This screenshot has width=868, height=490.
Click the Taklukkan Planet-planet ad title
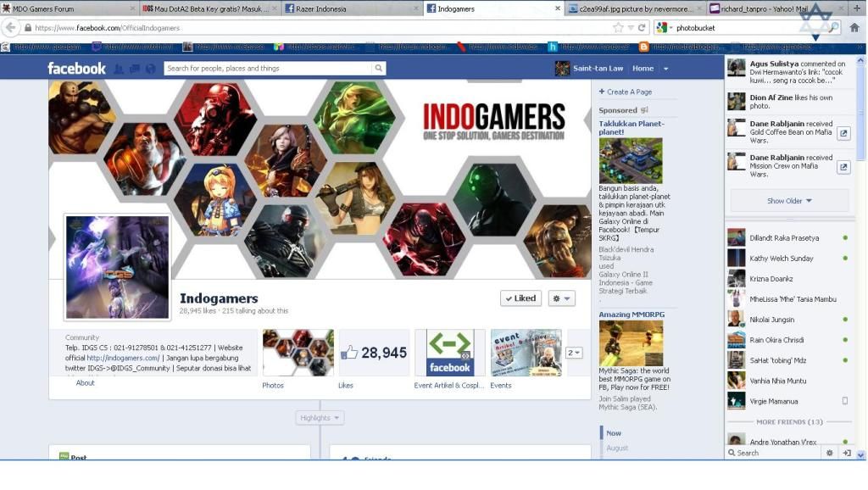[631, 128]
